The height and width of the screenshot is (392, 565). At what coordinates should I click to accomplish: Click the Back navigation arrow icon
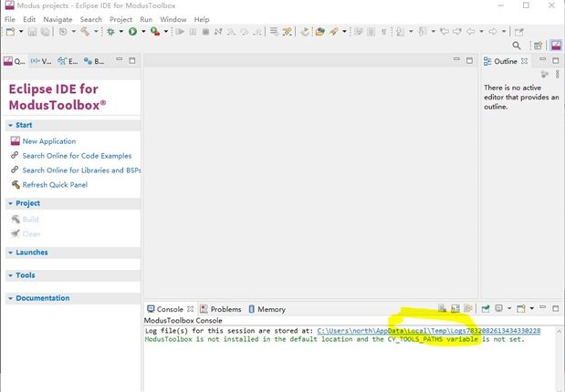coord(471,32)
